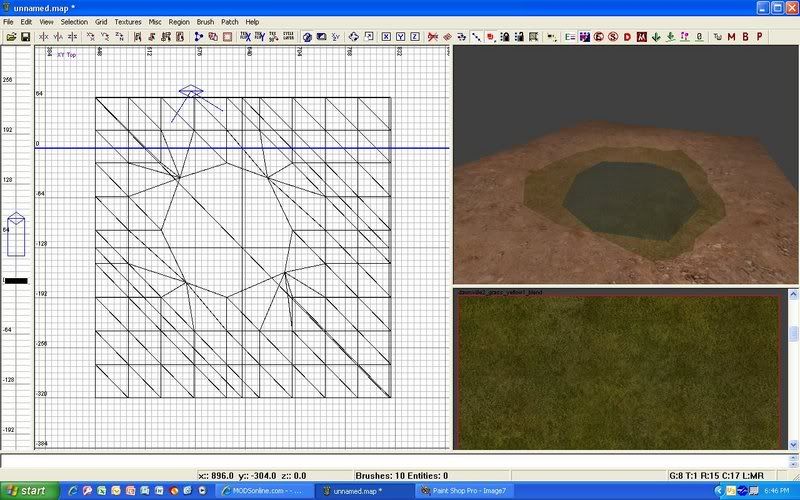The width and height of the screenshot is (800, 500).
Task: Open the Patch menu
Action: (230, 21)
